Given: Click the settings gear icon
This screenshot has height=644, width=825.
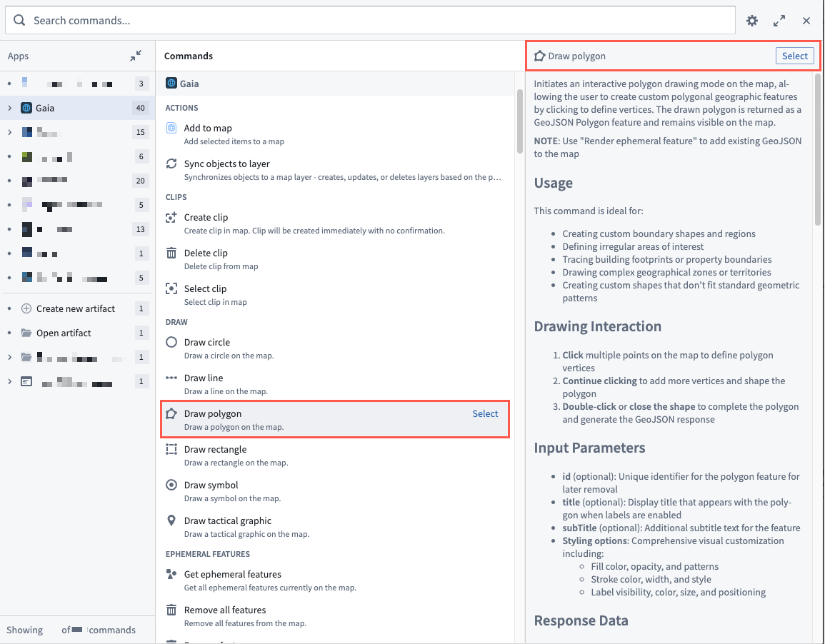Looking at the screenshot, I should coord(752,21).
